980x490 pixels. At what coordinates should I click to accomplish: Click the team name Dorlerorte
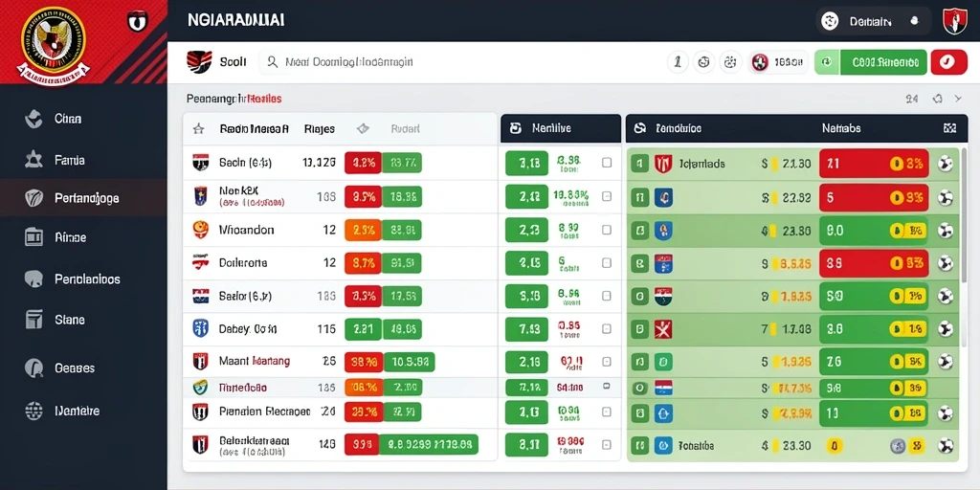pyautogui.click(x=243, y=262)
